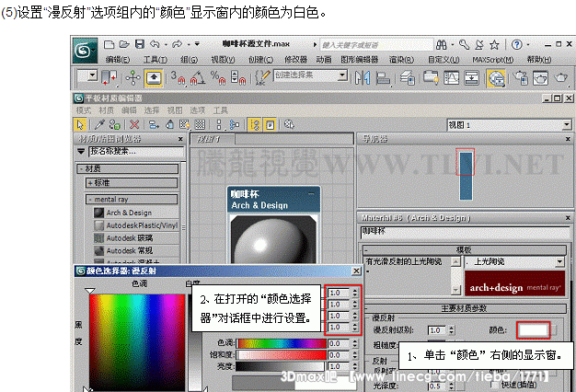Open the 上光陶瓷 template dropdown
The height and width of the screenshot is (392, 576).
coord(559,261)
